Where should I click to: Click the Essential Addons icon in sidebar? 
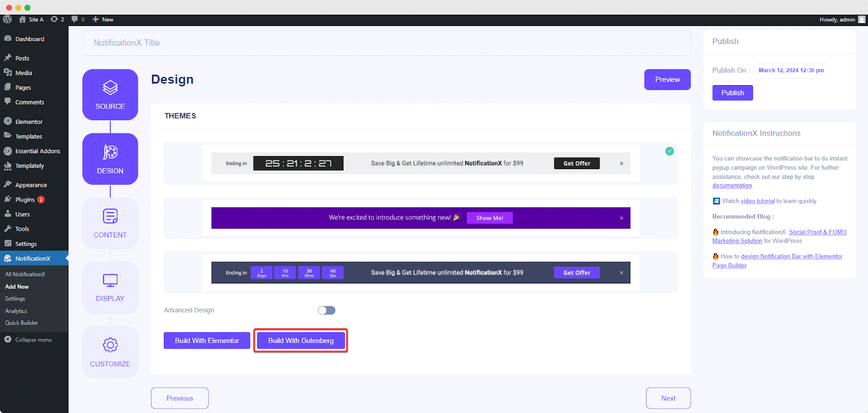(x=8, y=151)
